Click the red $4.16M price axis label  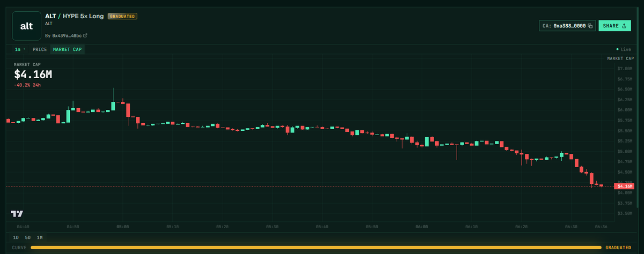(x=624, y=186)
